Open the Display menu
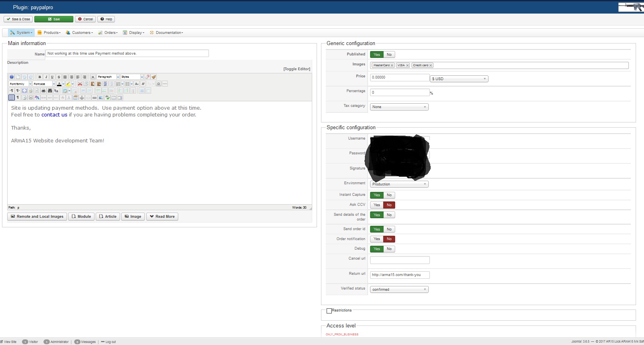This screenshot has width=644, height=345. pos(134,33)
